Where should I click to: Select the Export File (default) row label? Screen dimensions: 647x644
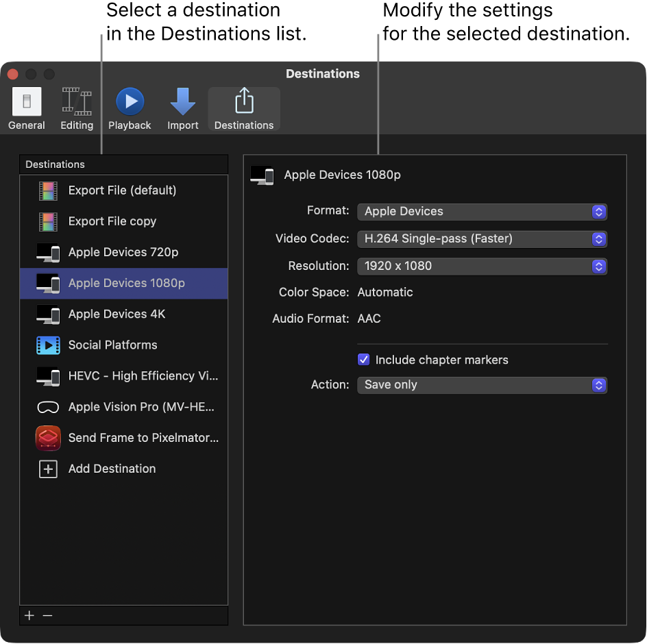point(123,190)
